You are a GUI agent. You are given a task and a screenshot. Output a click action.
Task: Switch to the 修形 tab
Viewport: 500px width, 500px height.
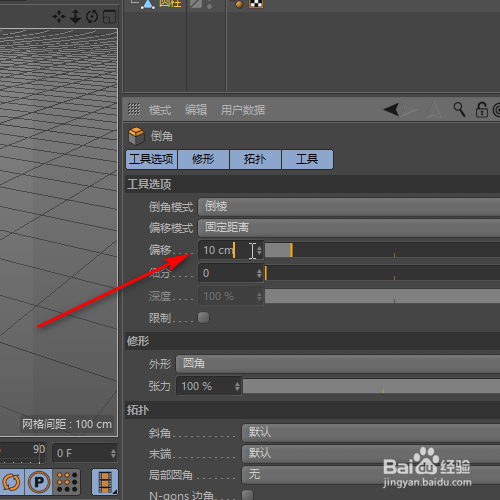pos(203,159)
